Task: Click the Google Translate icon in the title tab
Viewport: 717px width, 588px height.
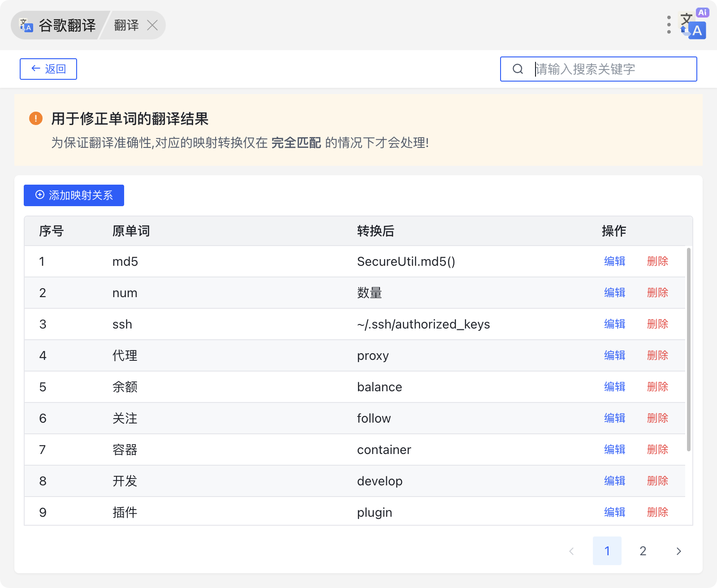Action: (26, 25)
